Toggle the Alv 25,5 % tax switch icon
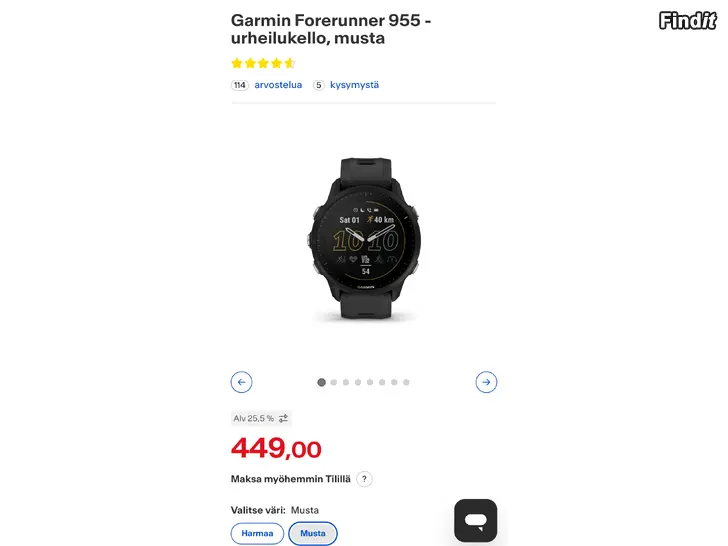 (283, 418)
